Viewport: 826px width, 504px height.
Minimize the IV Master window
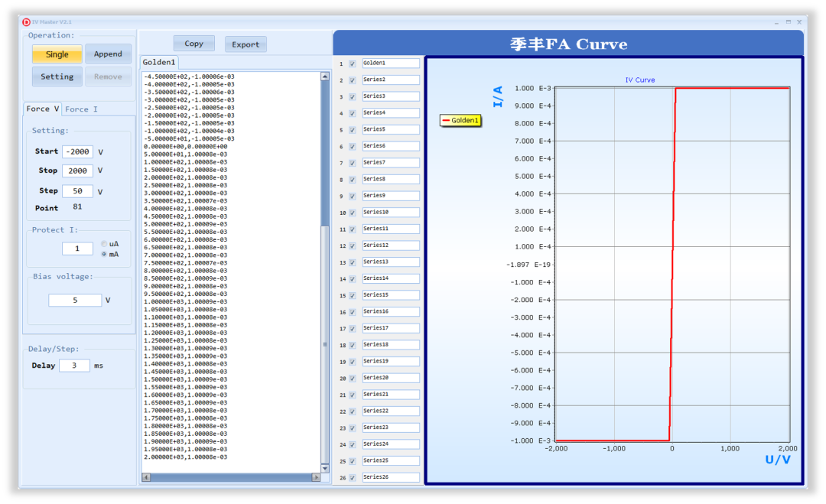[776, 22]
